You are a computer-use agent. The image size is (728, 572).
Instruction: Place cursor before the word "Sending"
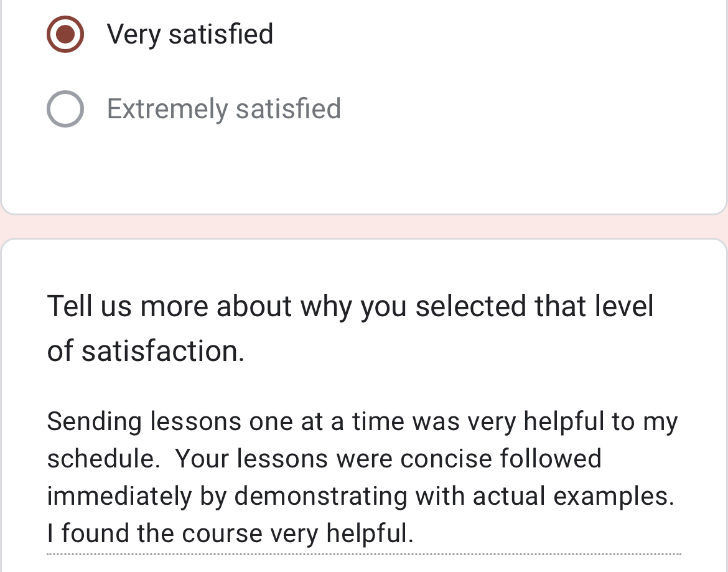point(48,422)
